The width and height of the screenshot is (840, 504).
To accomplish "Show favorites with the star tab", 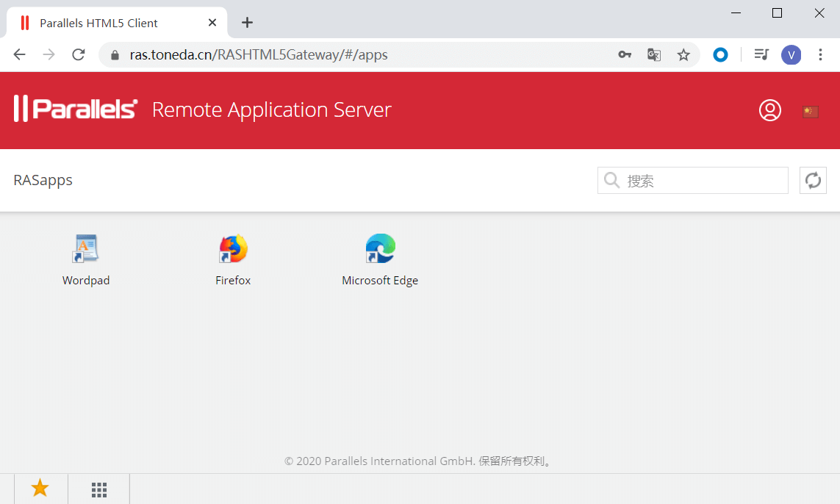I will [40, 489].
